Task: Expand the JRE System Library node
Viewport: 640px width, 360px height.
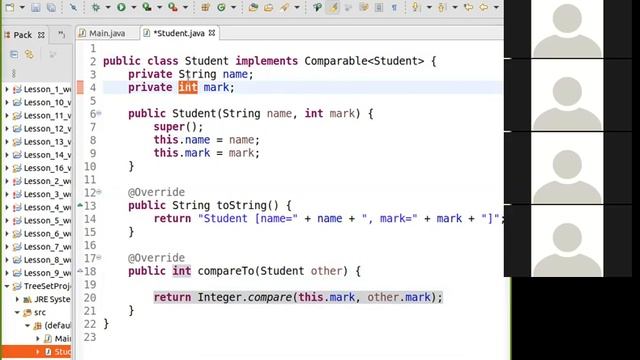Action: (x=17, y=299)
